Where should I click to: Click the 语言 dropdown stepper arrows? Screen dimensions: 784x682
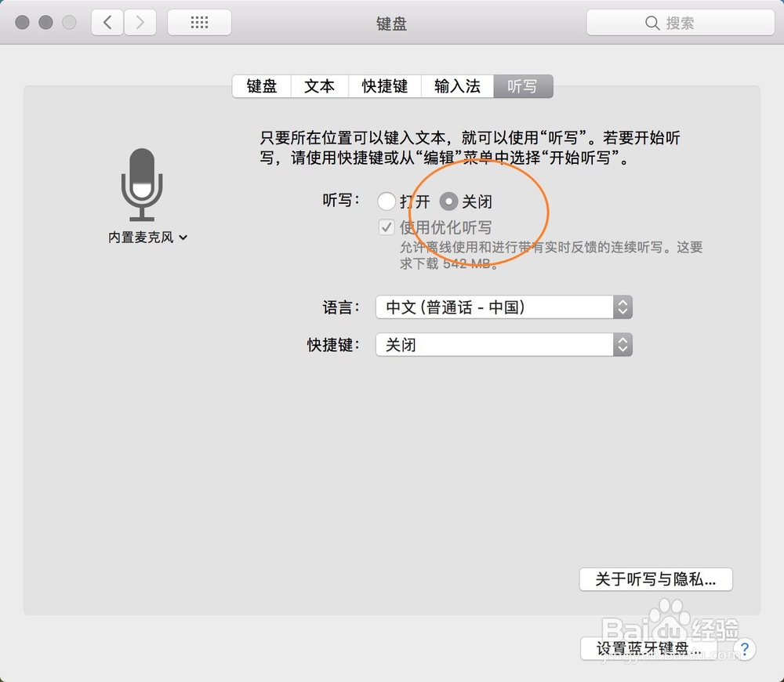pos(622,307)
